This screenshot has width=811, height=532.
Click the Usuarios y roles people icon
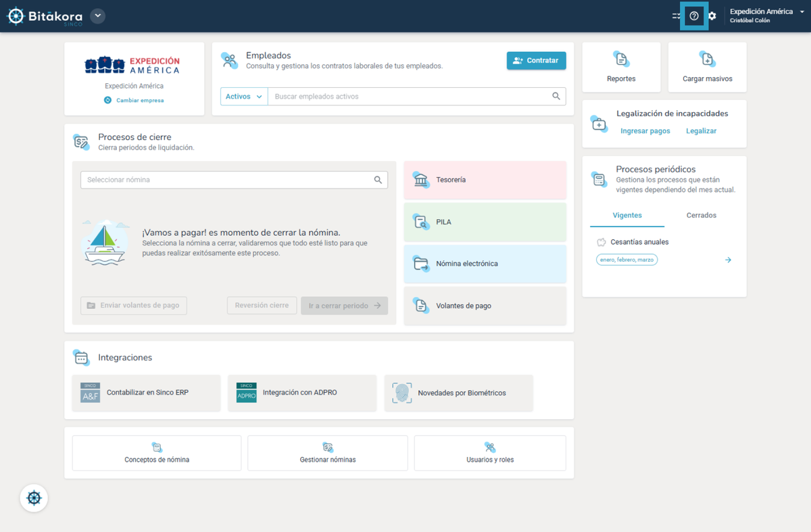(490, 447)
